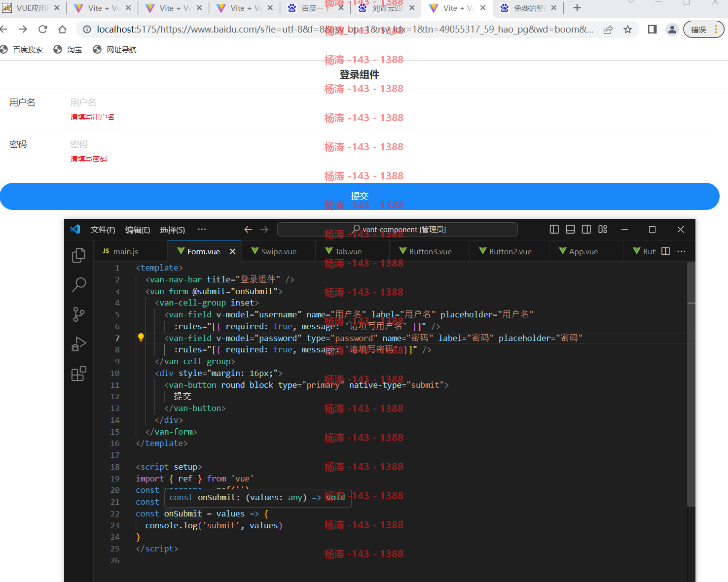Open editor More Actions ellipsis menu

[682, 251]
